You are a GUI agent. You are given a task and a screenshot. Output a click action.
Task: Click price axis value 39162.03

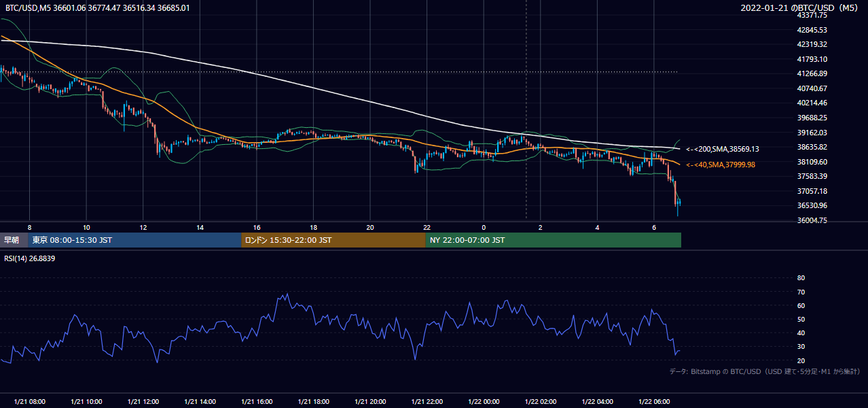[x=812, y=133]
